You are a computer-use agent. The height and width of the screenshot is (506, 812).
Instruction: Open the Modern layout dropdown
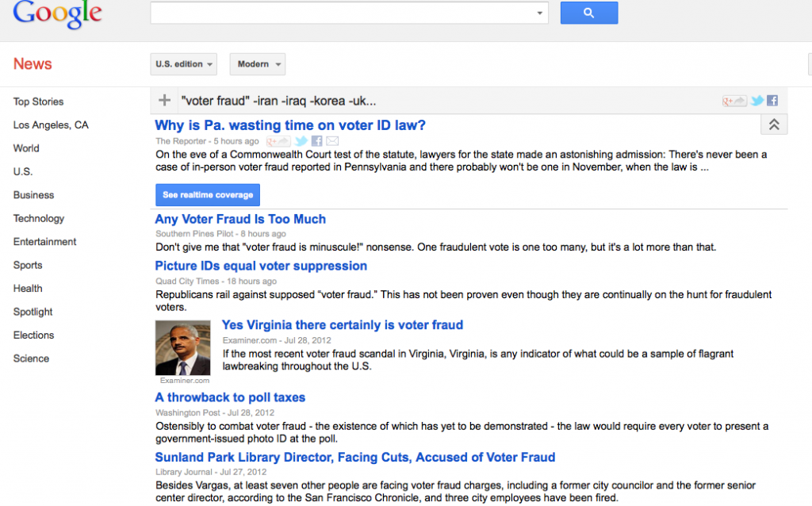point(258,64)
